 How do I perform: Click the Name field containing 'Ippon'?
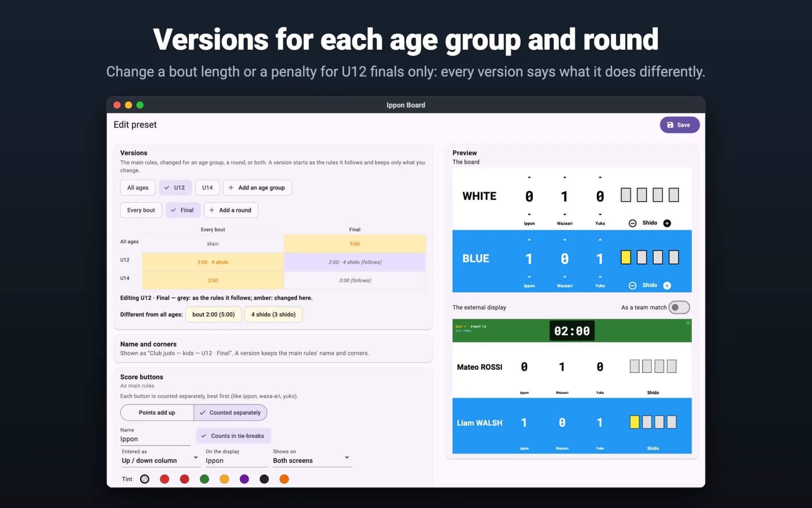(155, 435)
